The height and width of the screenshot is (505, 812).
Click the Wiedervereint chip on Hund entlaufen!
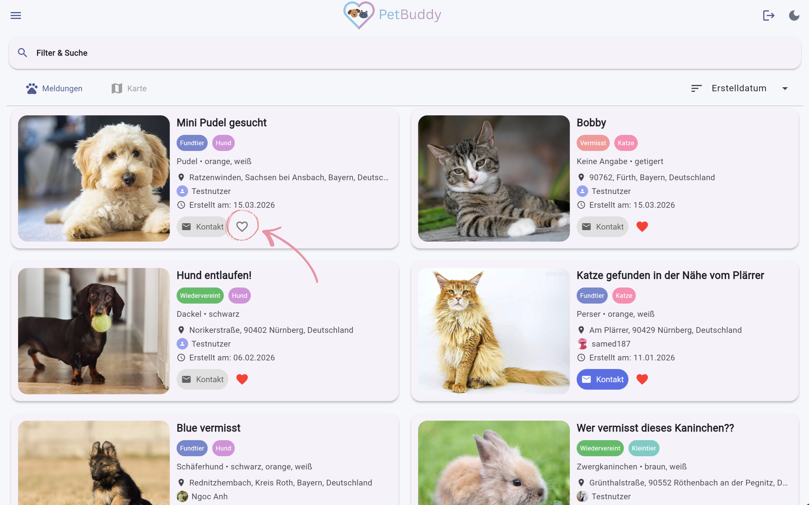pyautogui.click(x=200, y=296)
